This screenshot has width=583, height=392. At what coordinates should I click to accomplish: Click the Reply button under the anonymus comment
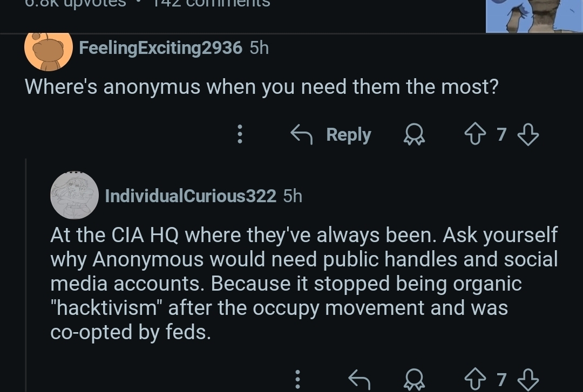(331, 134)
